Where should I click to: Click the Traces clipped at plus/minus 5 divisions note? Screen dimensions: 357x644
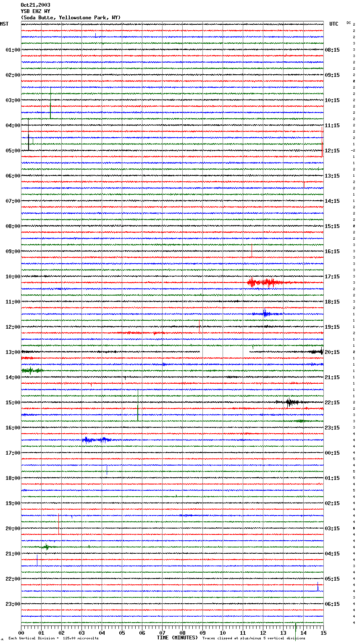(x=254, y=639)
